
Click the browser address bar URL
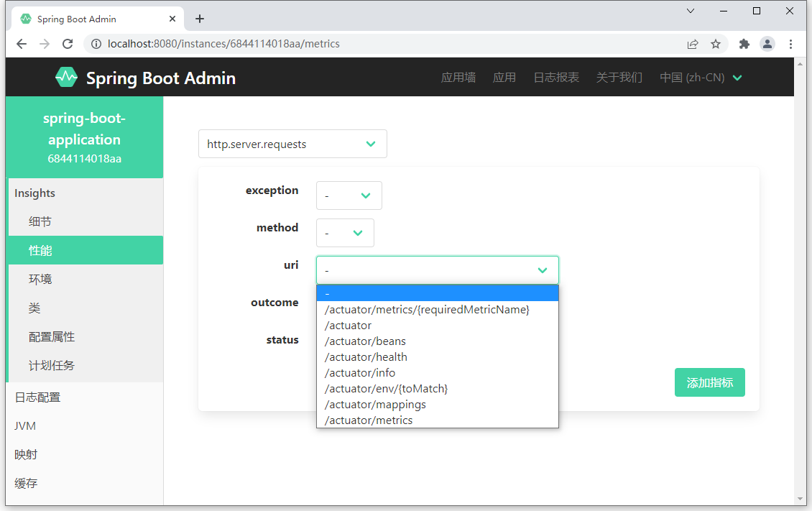[223, 44]
